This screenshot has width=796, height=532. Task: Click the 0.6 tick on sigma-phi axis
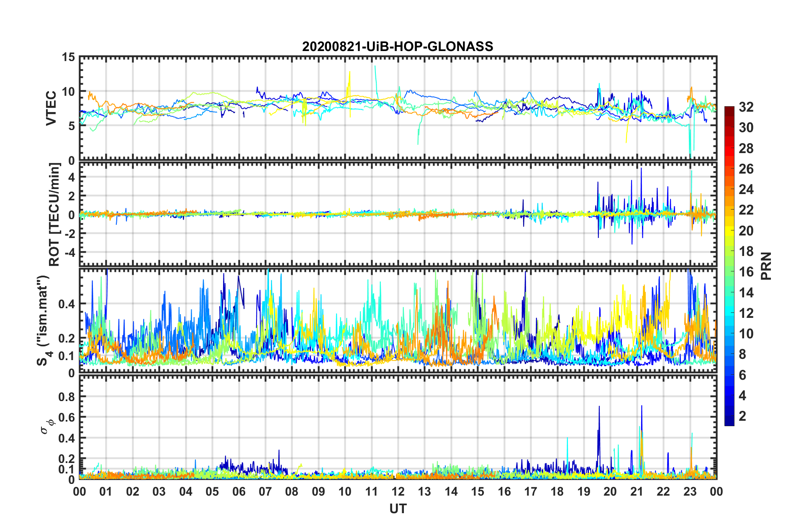pos(67,417)
